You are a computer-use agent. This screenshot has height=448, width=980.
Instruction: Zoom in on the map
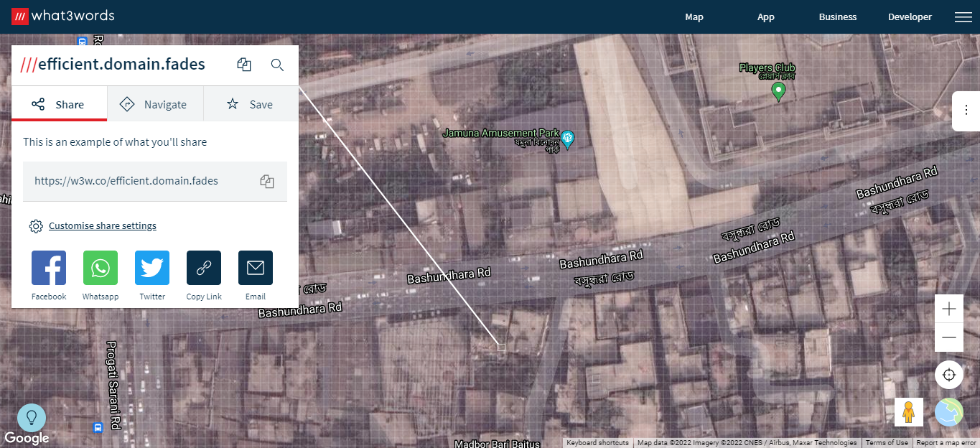[949, 309]
